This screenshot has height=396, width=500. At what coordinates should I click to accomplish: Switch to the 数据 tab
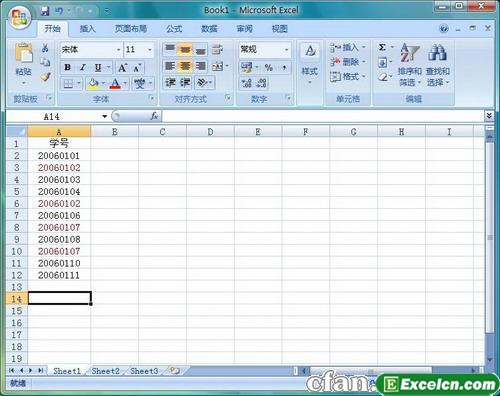(209, 29)
